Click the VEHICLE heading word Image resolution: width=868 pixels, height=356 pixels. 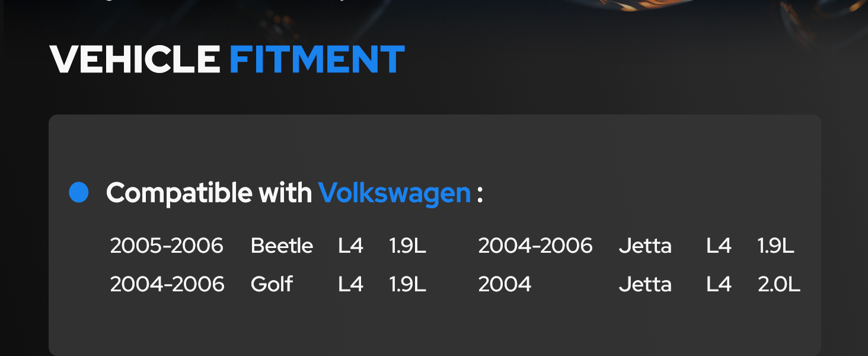(135, 60)
